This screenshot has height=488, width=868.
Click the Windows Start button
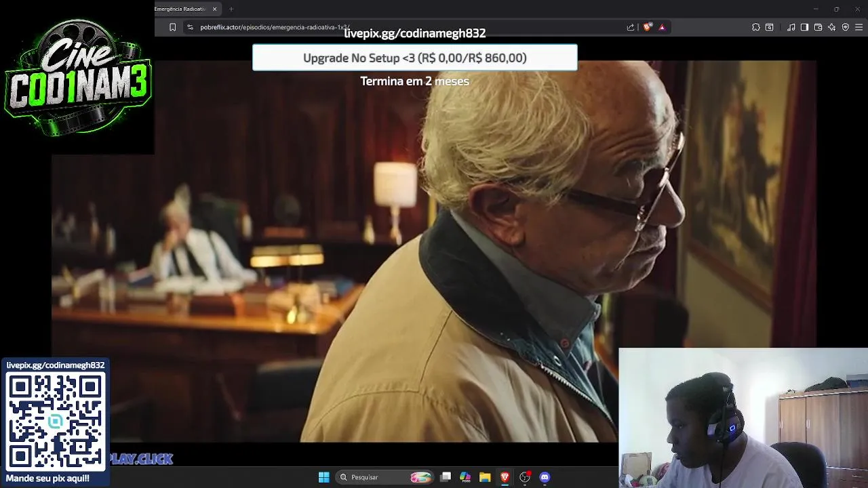click(x=324, y=477)
